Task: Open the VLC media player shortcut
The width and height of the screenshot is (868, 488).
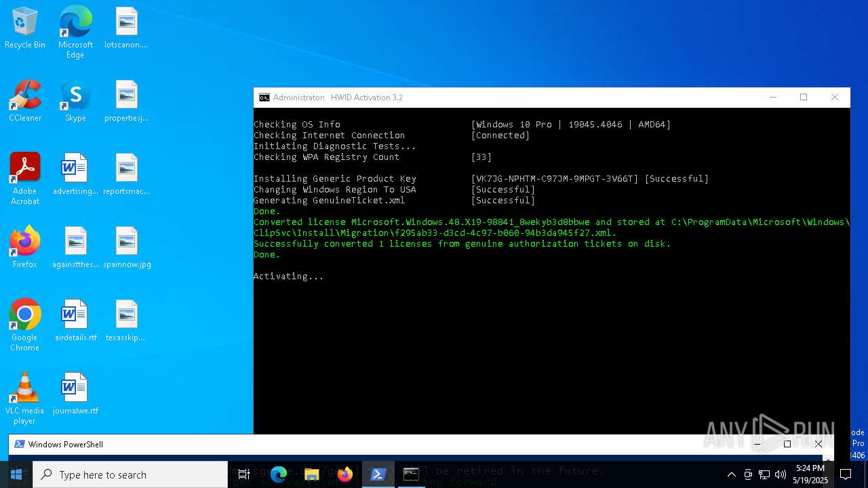Action: [25, 399]
